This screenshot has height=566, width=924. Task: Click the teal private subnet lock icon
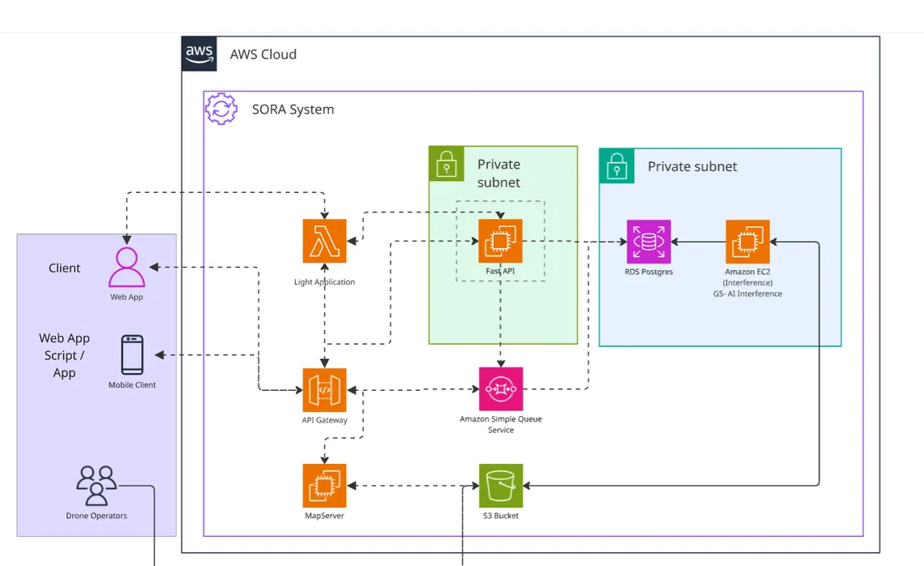point(617,166)
